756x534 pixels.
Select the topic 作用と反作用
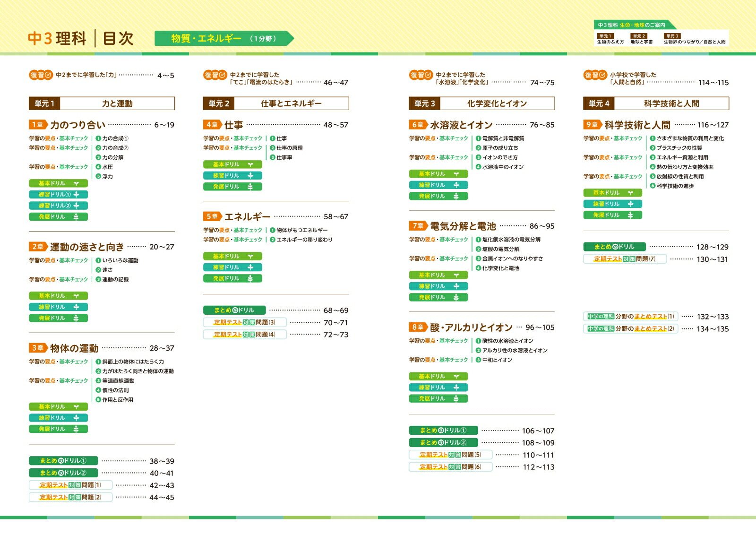[x=114, y=400]
